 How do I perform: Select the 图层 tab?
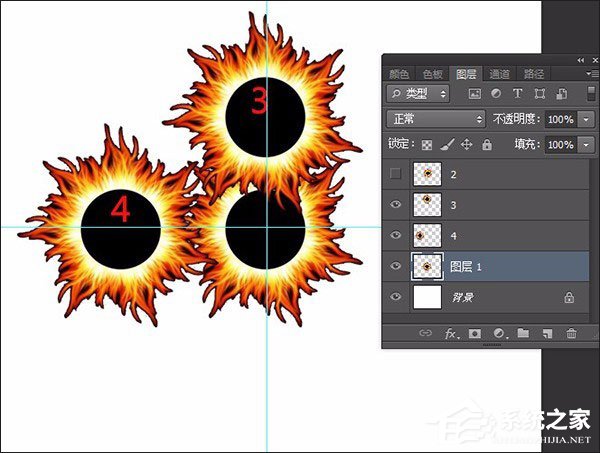[466, 73]
